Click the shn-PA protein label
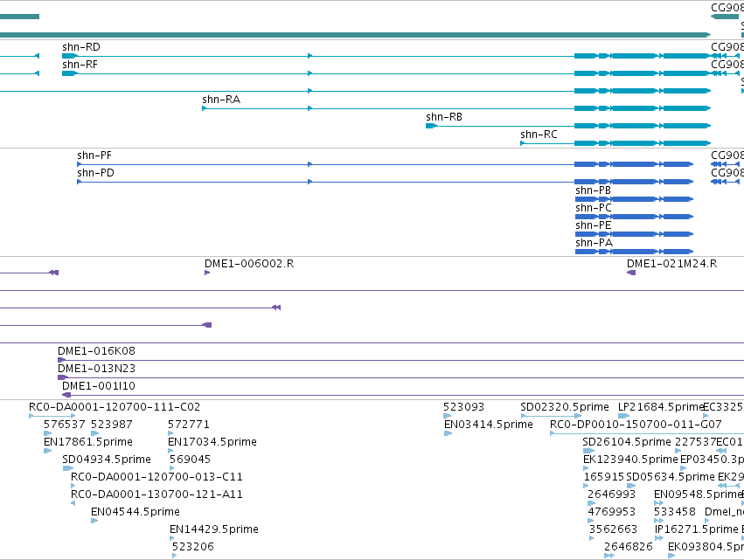The width and height of the screenshot is (744, 560). (x=594, y=243)
